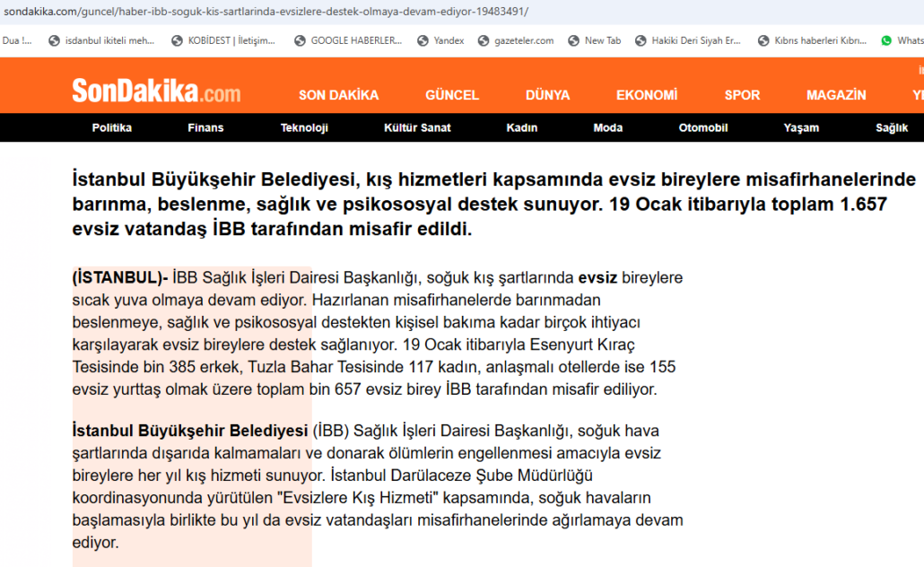Open the New Tab bookmark

(x=594, y=40)
